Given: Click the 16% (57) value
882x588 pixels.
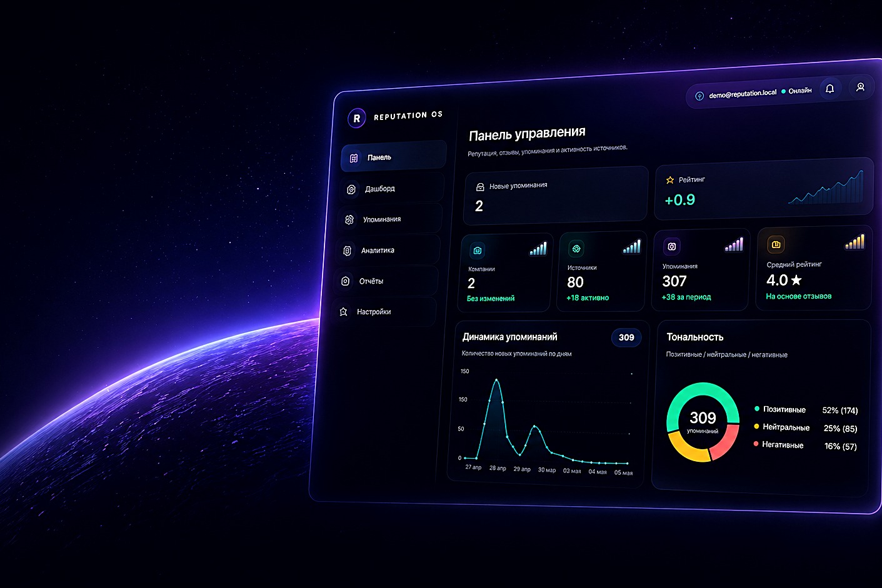Looking at the screenshot, I should click(841, 446).
